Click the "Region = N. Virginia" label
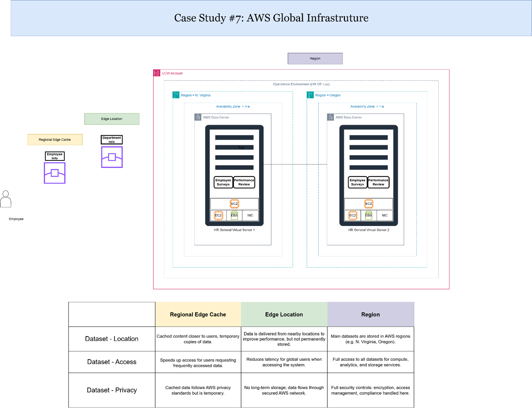Image resolution: width=532 pixels, height=408 pixels. [196, 95]
